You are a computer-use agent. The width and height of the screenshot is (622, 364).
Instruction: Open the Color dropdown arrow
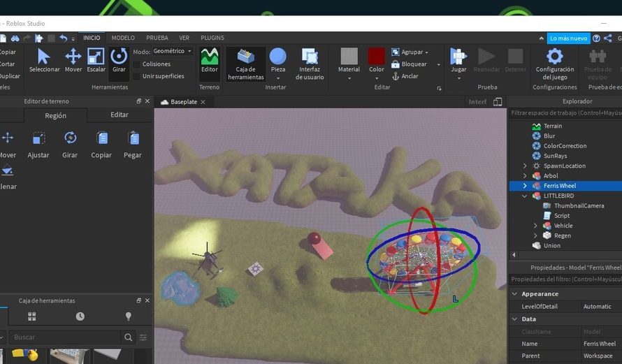click(377, 78)
